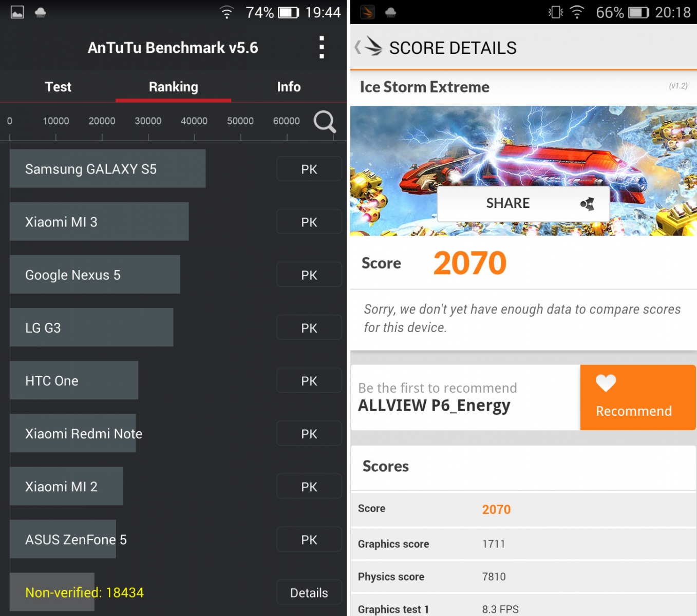Tap the share icon on the SHARE button
Image resolution: width=697 pixels, height=616 pixels.
[588, 204]
